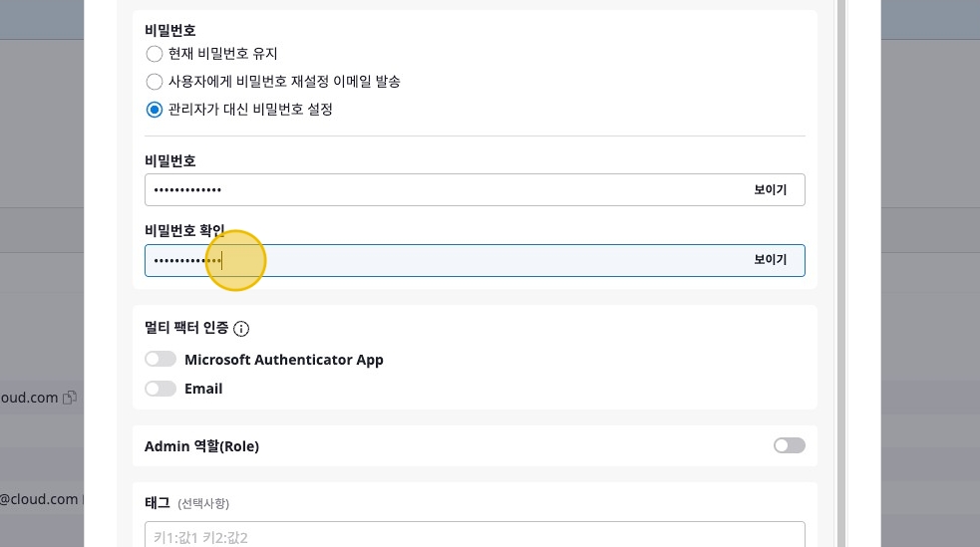Select the 현재 비밀번호 유지 radio option
Screen dimensions: 980x547
pyautogui.click(x=155, y=54)
